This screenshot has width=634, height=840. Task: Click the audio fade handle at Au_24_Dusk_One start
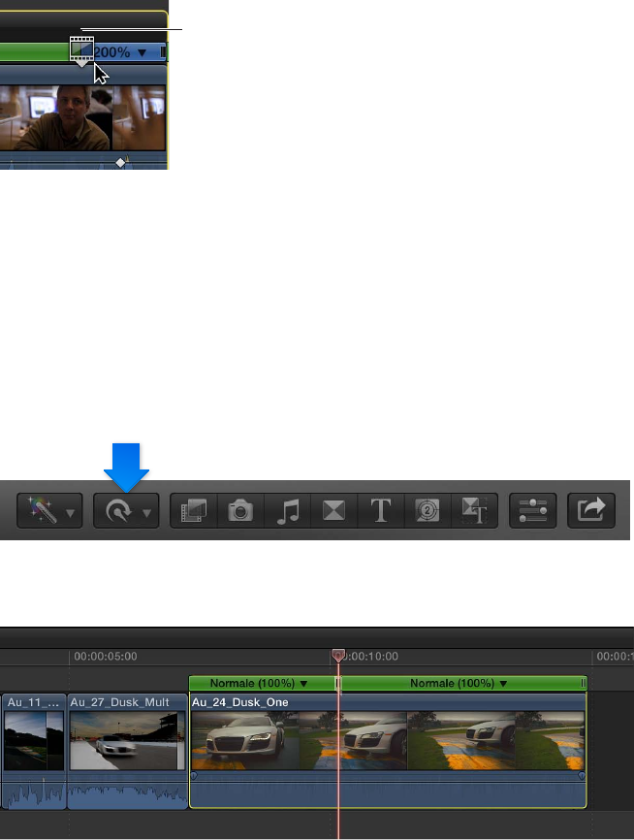tap(194, 775)
